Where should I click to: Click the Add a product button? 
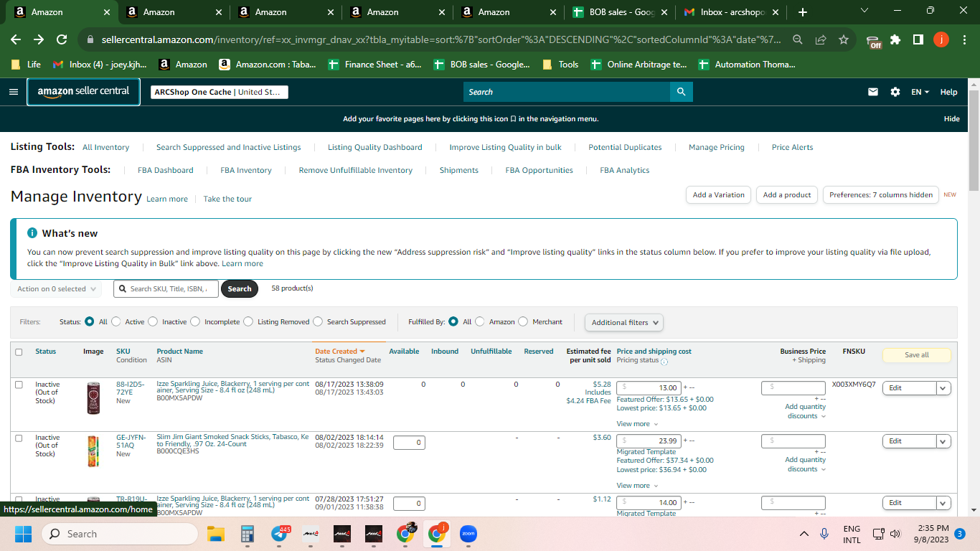[x=787, y=194]
